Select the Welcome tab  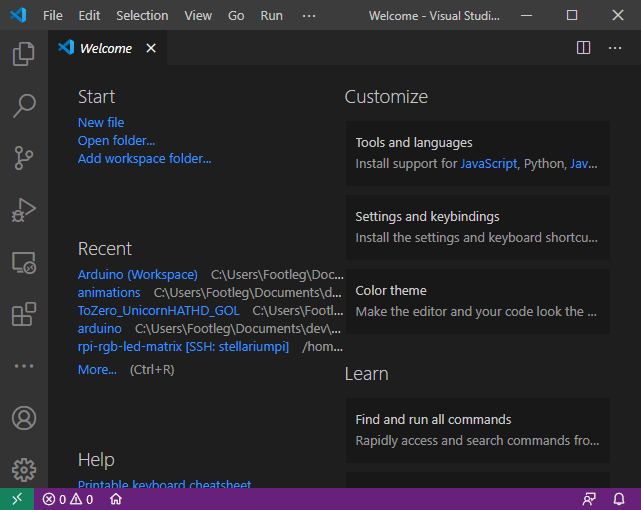(108, 48)
